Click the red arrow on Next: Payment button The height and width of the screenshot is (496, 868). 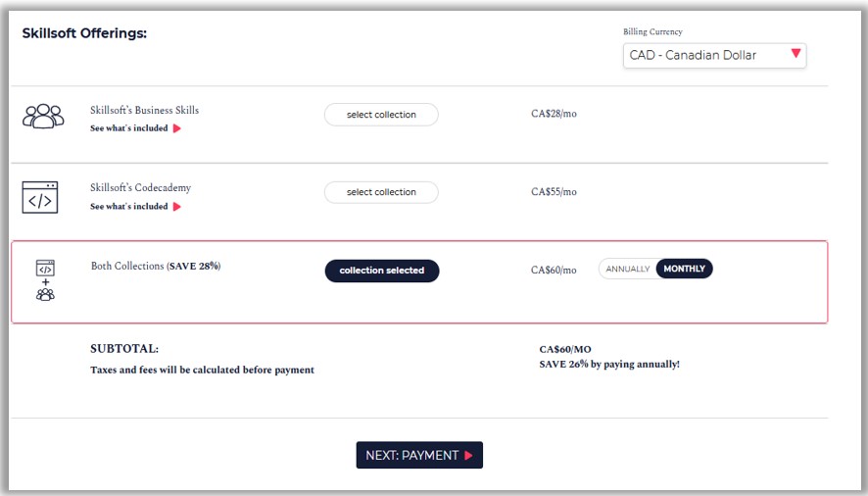[469, 456]
